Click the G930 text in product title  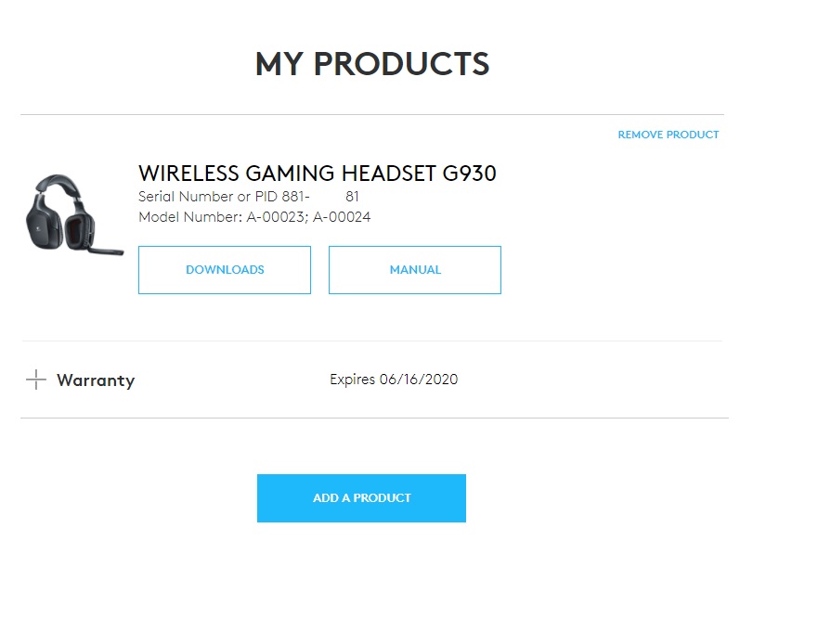[470, 174]
